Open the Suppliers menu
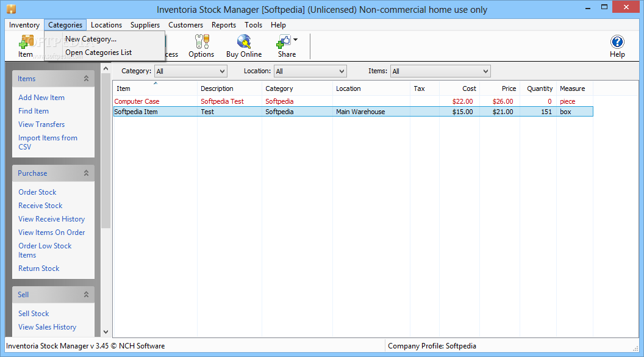Image resolution: width=644 pixels, height=357 pixels. 145,25
